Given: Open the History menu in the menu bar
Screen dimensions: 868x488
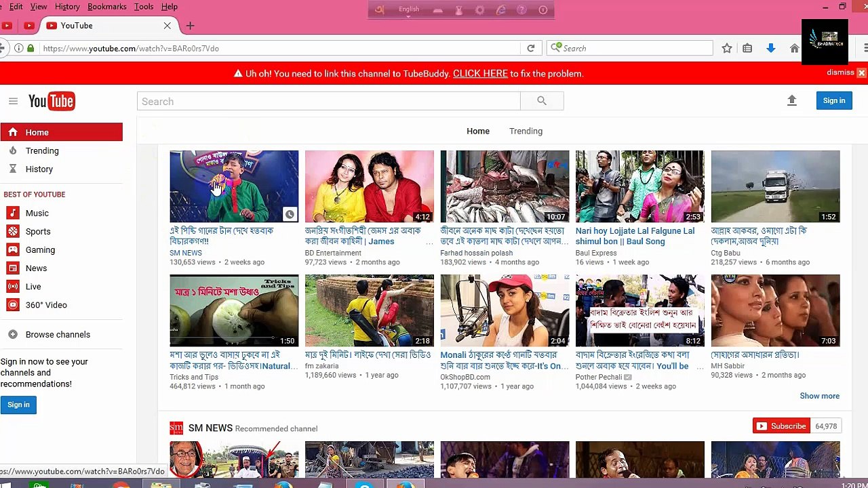Looking at the screenshot, I should coord(67,7).
